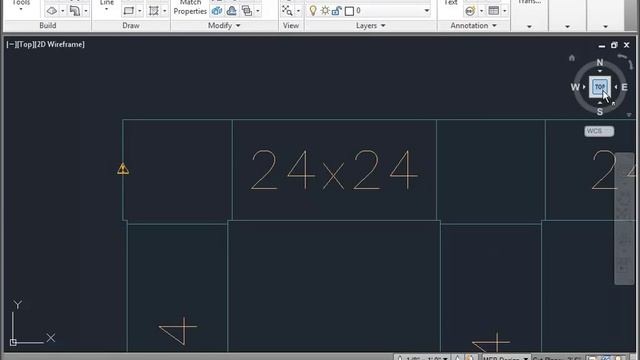640x360 pixels.
Task: Click the yellow warning triangle on drawing
Action: tap(123, 169)
